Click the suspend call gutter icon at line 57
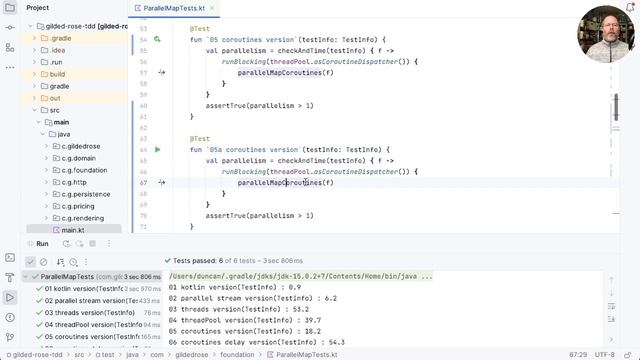The height and width of the screenshot is (360, 640). pyautogui.click(x=162, y=73)
